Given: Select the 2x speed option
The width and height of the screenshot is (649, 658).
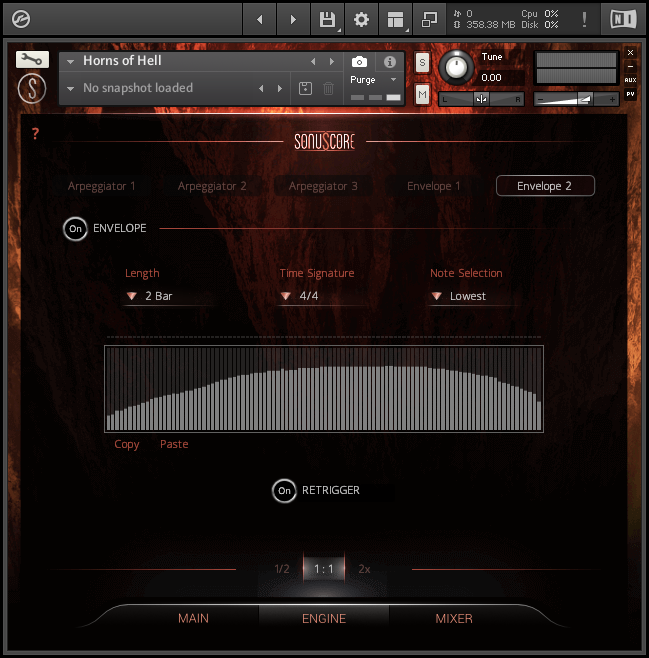Looking at the screenshot, I should click(x=364, y=569).
